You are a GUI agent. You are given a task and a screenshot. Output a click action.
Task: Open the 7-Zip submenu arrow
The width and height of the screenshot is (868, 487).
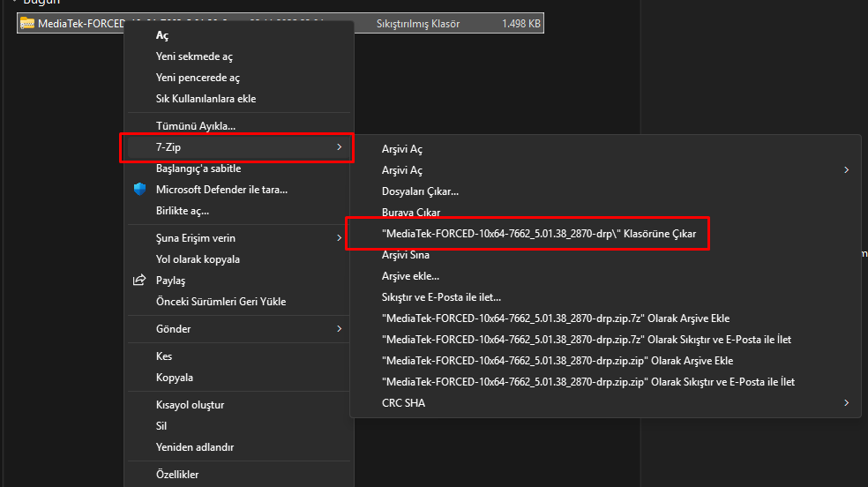click(x=340, y=147)
